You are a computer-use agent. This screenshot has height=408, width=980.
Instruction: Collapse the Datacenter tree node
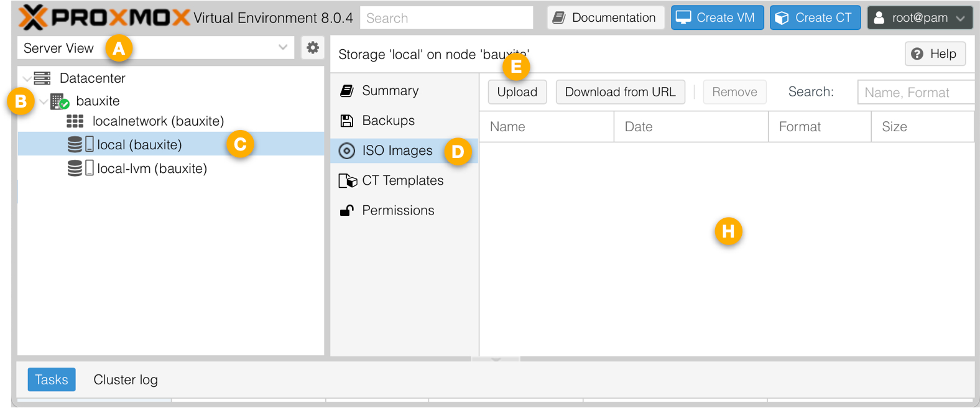pos(27,78)
